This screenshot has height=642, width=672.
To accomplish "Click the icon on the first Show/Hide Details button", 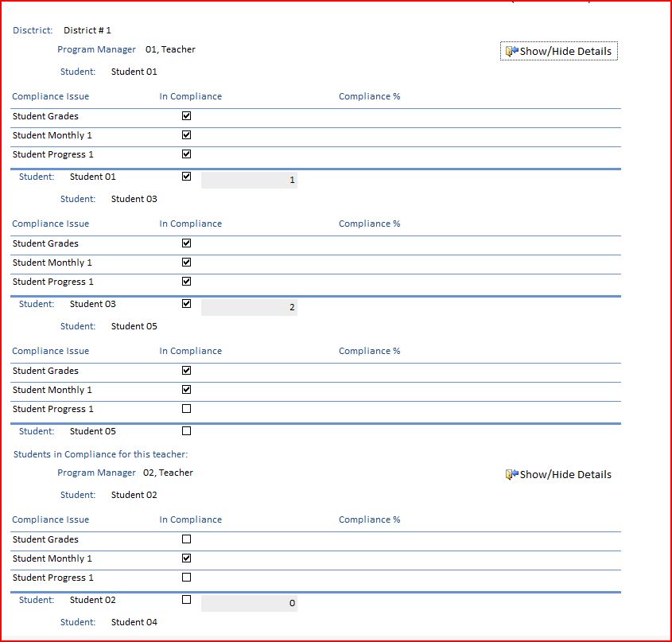I will click(511, 51).
